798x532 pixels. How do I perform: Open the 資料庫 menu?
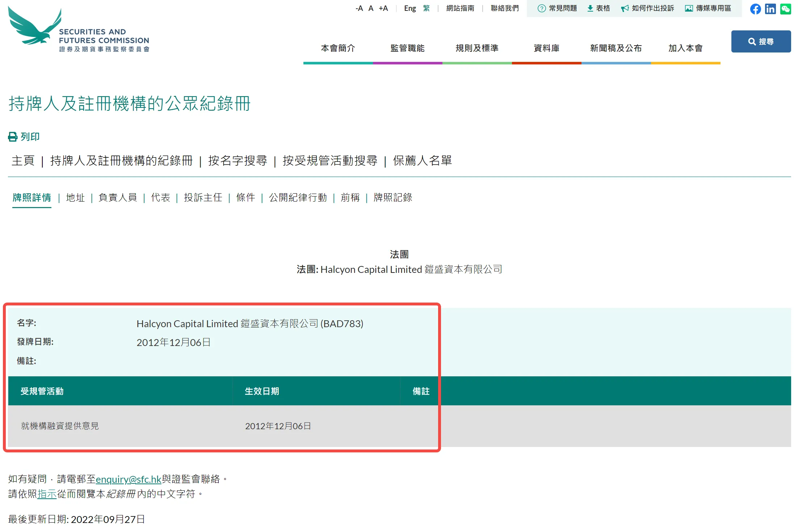click(x=547, y=48)
